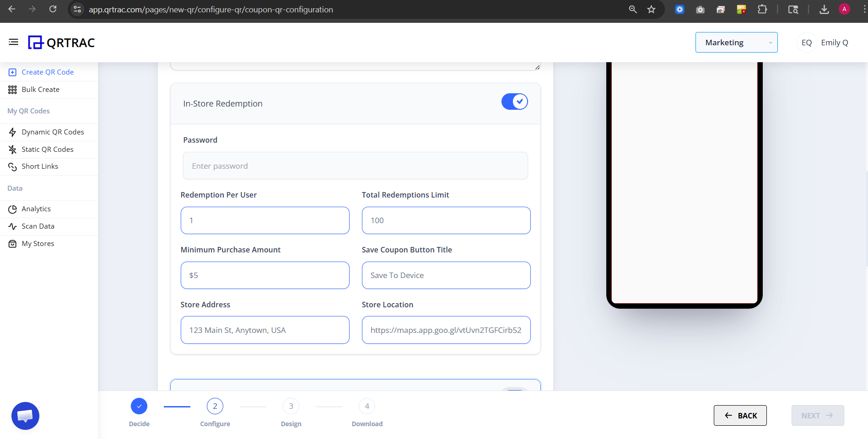The image size is (868, 439).
Task: Open the chat support widget
Action: click(x=25, y=416)
